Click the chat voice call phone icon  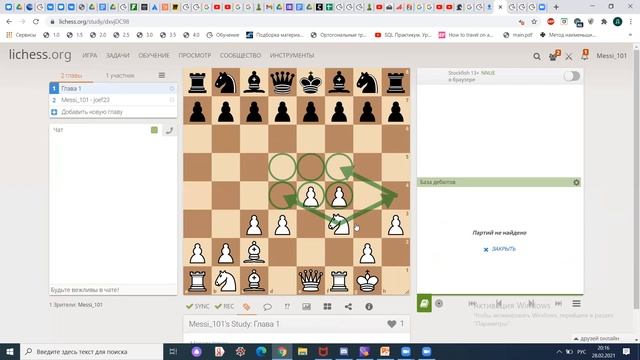click(x=169, y=130)
